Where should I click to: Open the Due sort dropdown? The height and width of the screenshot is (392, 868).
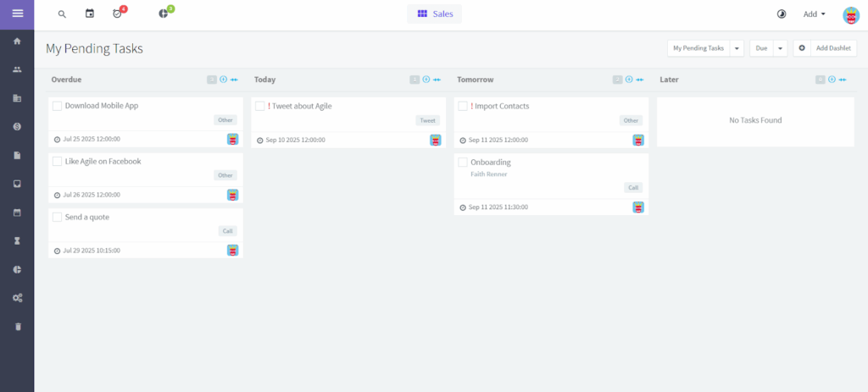tap(780, 48)
